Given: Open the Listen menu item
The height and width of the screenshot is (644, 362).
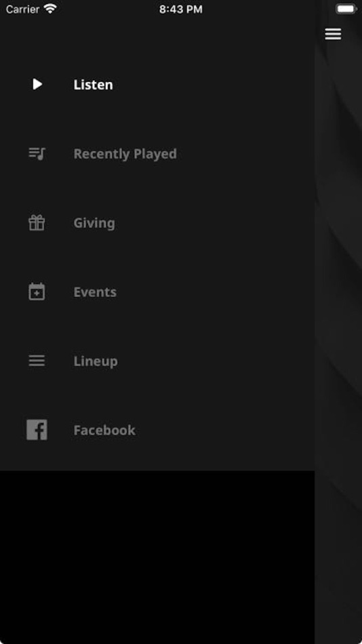Looking at the screenshot, I should (x=94, y=85).
